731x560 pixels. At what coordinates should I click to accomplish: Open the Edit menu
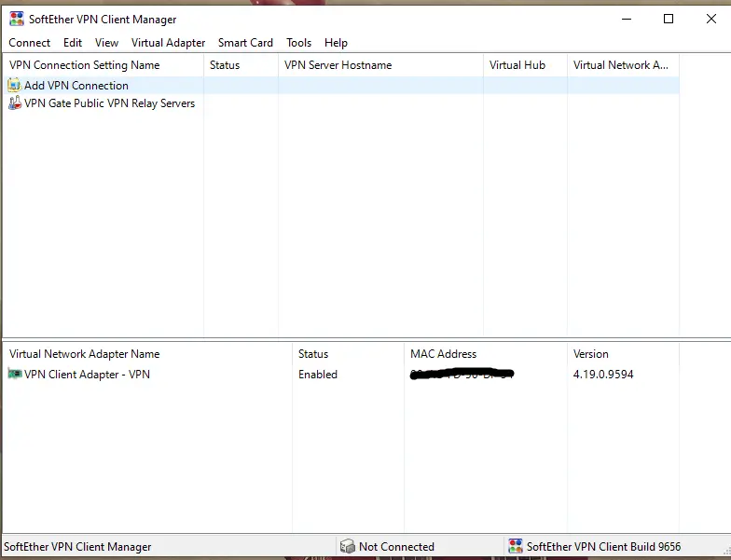(x=73, y=43)
